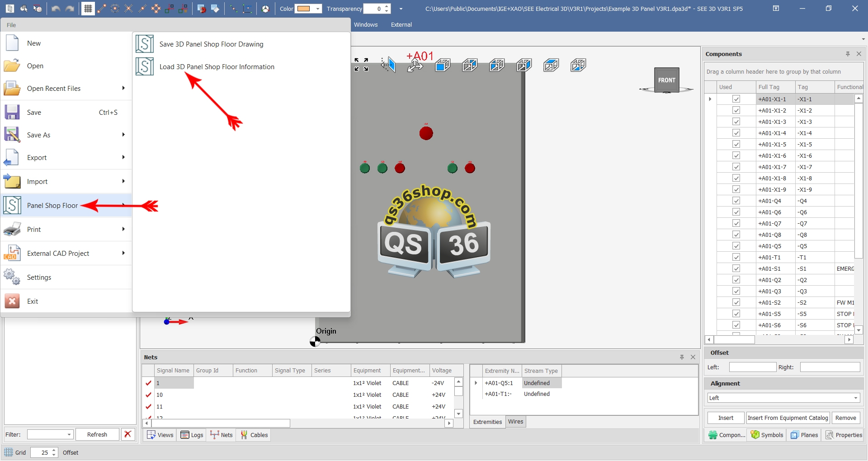Open the Alignment dropdown showing Left
Viewport: 868px width, 461px height.
click(x=855, y=398)
